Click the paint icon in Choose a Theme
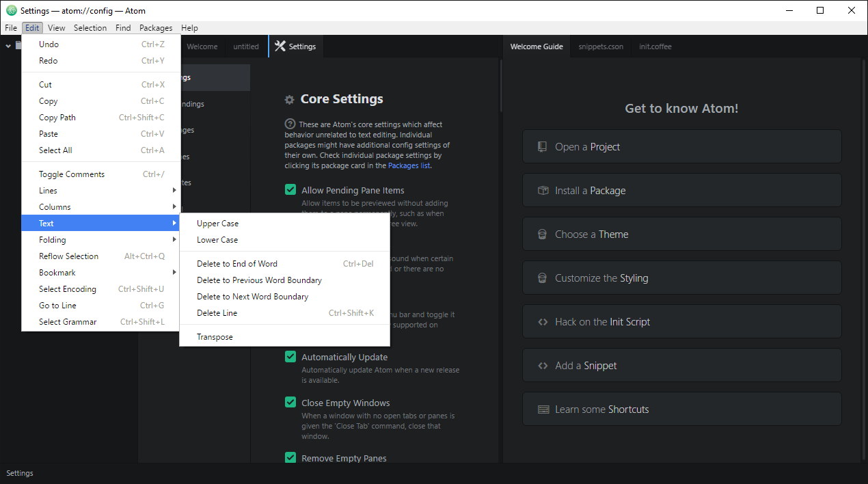The height and width of the screenshot is (484, 868). [x=542, y=234]
